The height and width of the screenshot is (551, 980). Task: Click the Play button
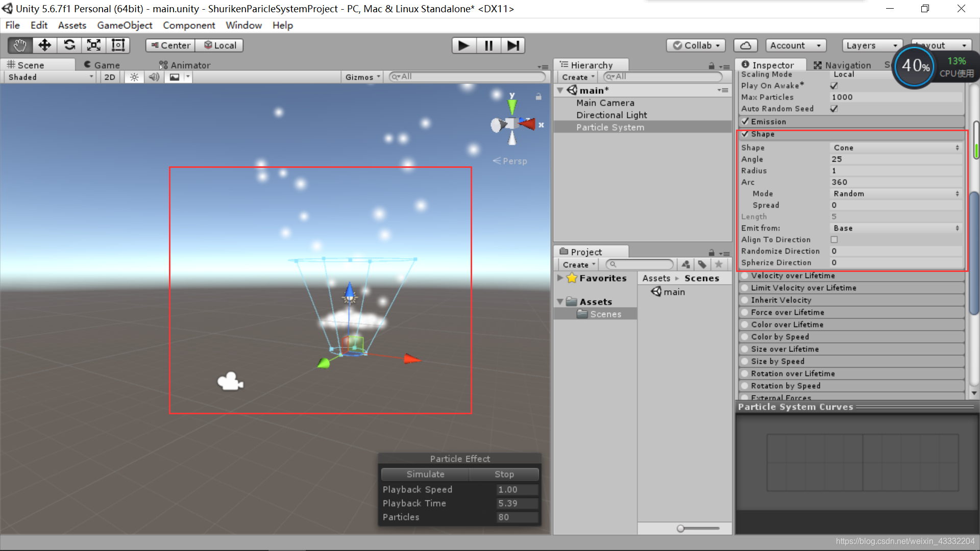[464, 45]
